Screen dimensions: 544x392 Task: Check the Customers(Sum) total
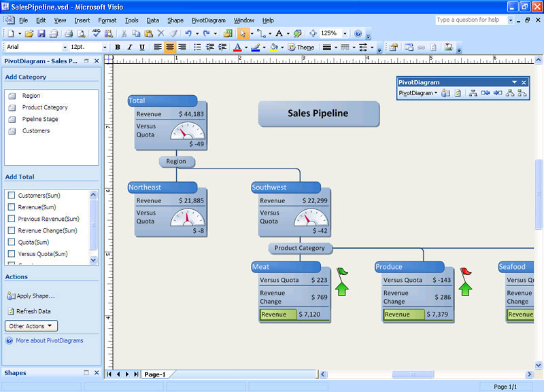[x=12, y=196]
